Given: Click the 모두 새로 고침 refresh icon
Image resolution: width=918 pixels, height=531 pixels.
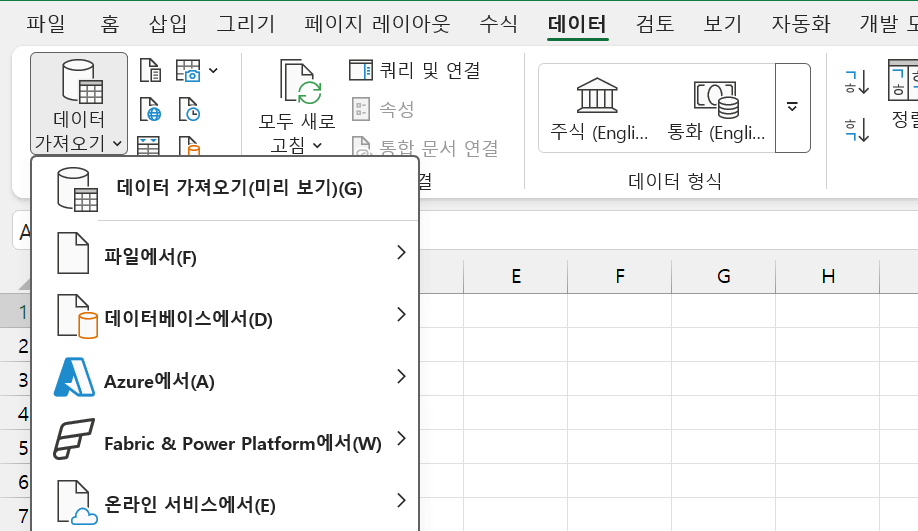Looking at the screenshot, I should coord(301,83).
